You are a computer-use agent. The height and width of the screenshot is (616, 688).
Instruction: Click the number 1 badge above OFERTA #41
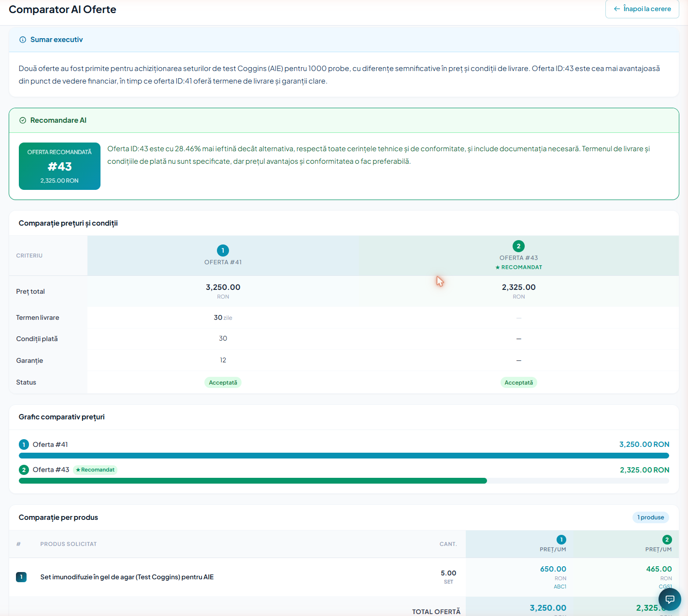223,250
